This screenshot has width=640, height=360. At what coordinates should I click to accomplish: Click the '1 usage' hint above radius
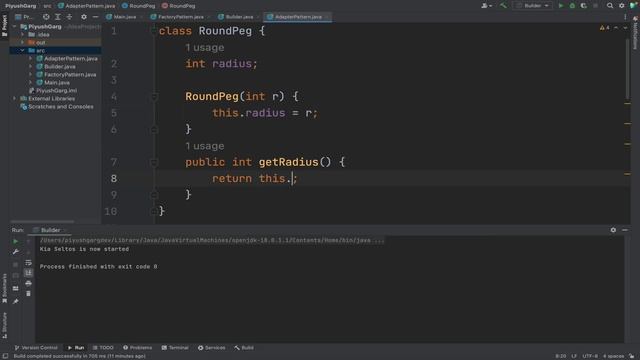[204, 48]
